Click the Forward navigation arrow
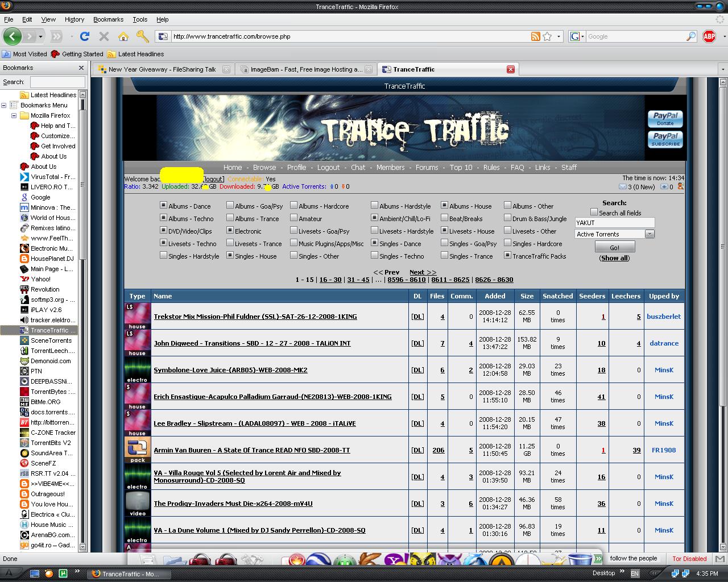Screen dimensions: 728x582 click(x=30, y=36)
